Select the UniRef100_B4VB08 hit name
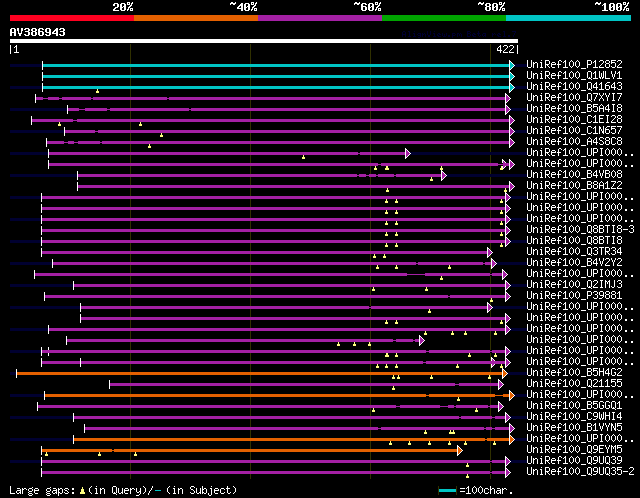The image size is (640, 498). coord(574,174)
